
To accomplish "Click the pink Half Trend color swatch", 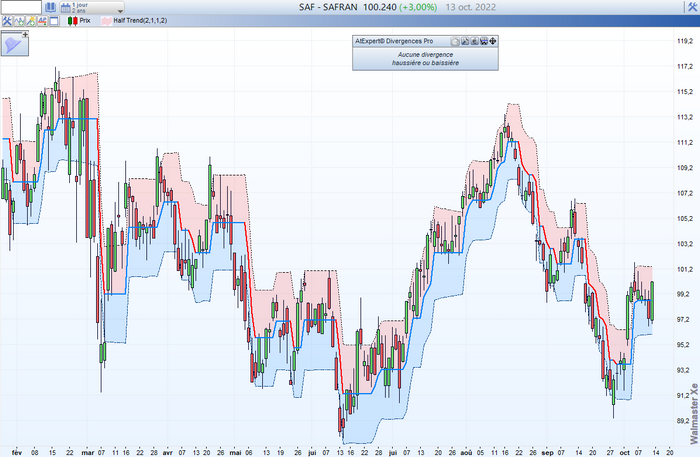I will 106,20.
